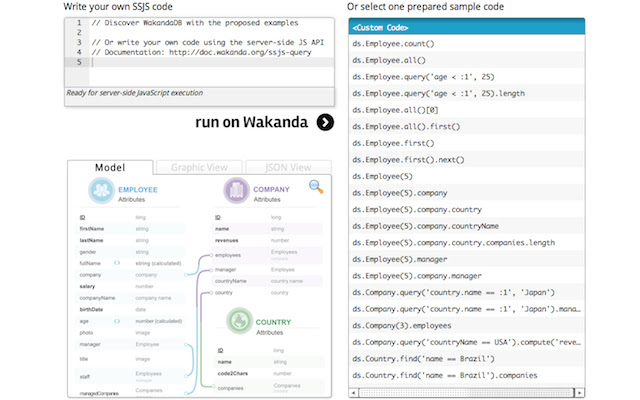This screenshot has height=400, width=640.
Task: Click the birthDate attribute in Employee
Action: [x=91, y=309]
